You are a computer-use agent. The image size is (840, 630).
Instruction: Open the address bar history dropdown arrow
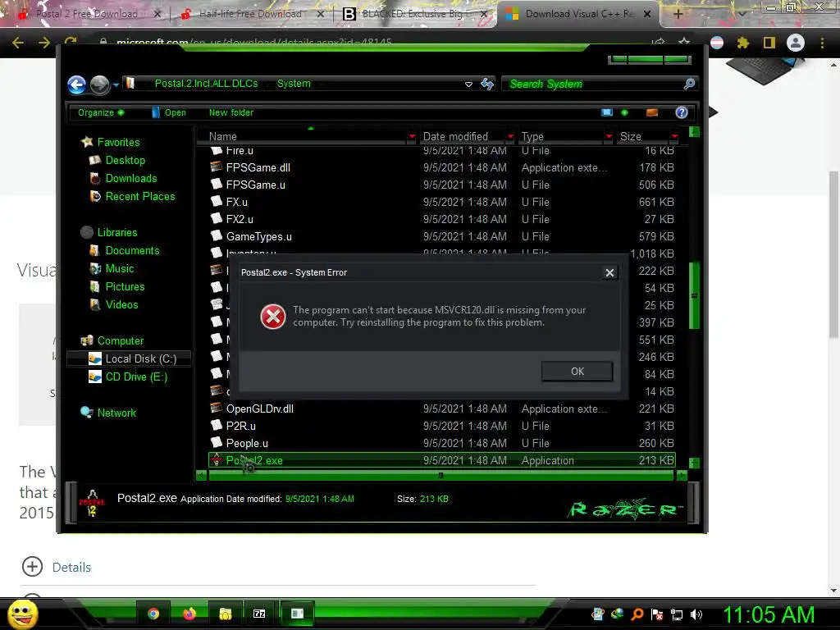click(x=468, y=84)
